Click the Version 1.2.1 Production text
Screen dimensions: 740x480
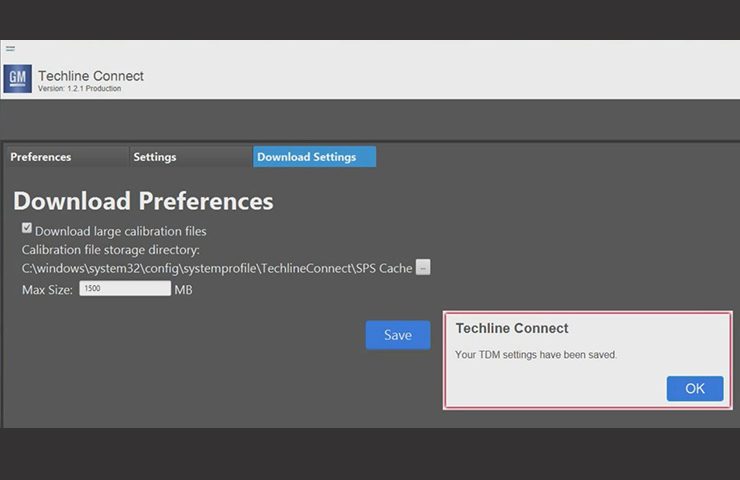79,89
